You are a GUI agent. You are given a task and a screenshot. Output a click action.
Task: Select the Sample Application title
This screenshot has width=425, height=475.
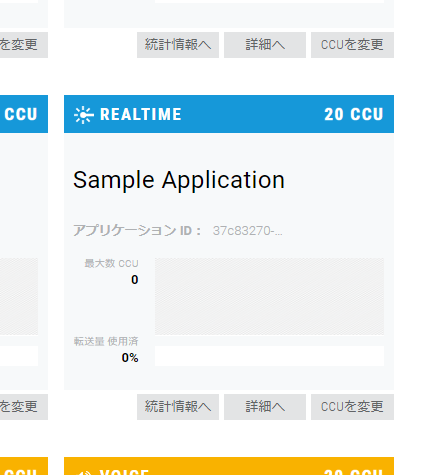coord(179,180)
